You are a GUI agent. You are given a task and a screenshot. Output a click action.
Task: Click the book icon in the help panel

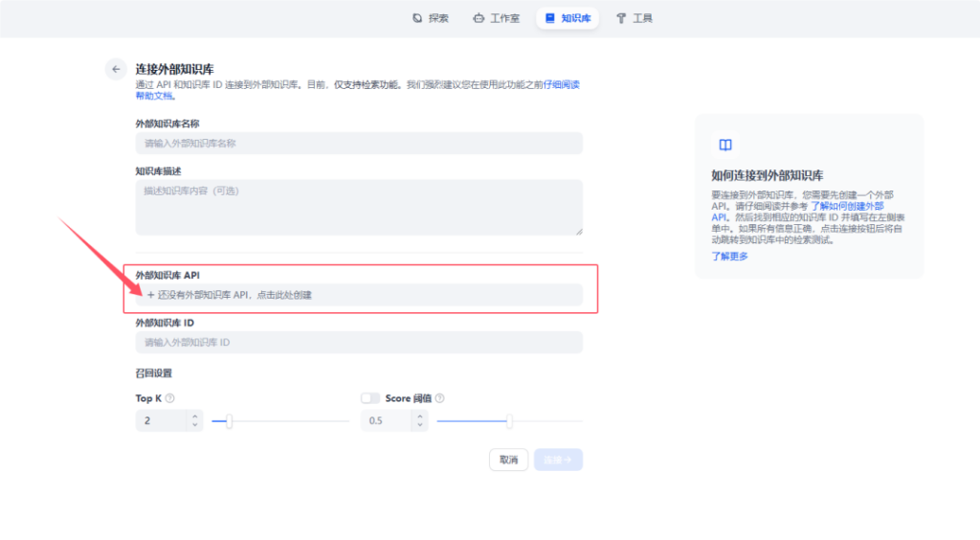(725, 146)
